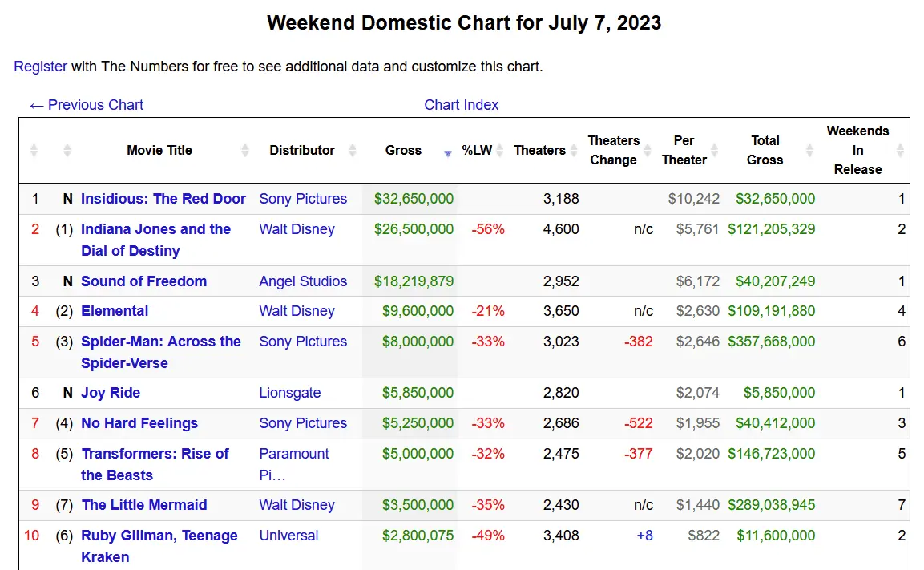
Task: Sort the table by %LW
Action: click(x=500, y=151)
